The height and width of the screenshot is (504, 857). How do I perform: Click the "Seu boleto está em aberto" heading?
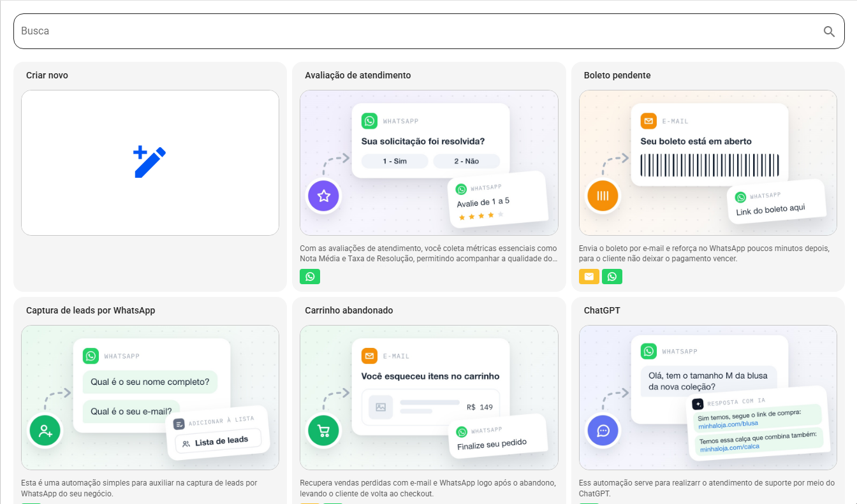click(696, 141)
